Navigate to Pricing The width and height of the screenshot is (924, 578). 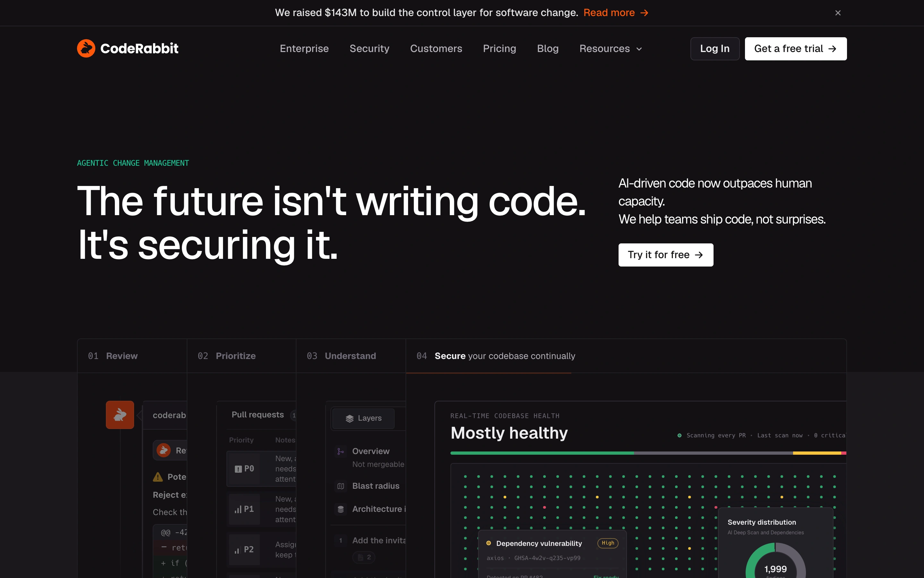[500, 48]
